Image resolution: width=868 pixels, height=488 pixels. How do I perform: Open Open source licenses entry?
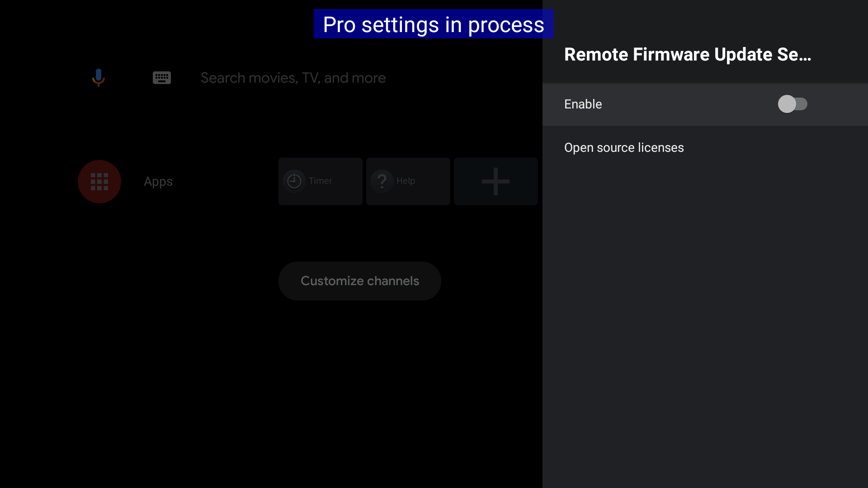coord(623,148)
